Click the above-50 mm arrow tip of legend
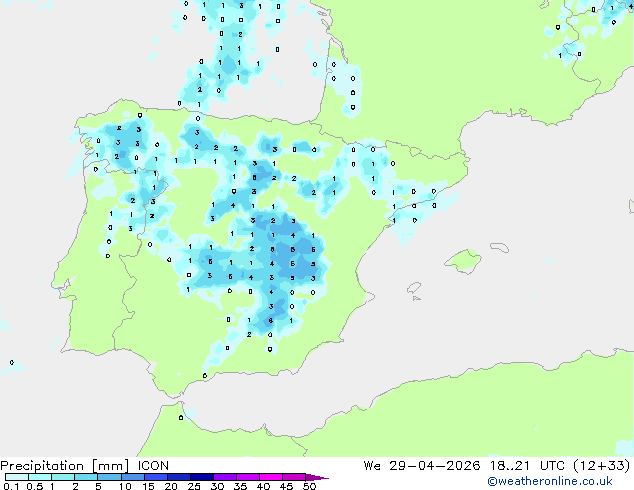634x490 pixels. point(317,477)
